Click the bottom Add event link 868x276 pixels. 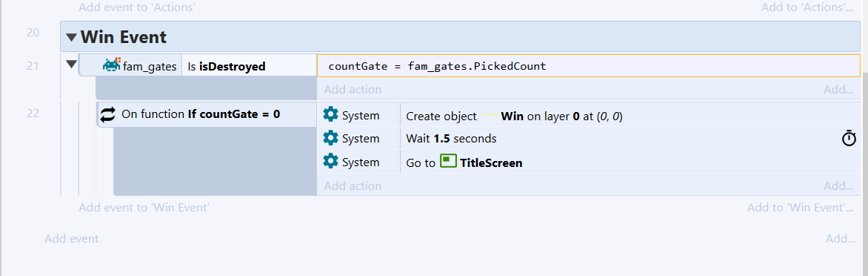coord(71,239)
